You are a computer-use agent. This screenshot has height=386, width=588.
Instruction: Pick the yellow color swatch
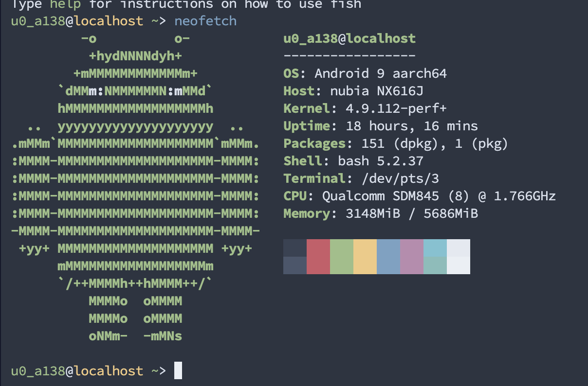(365, 256)
